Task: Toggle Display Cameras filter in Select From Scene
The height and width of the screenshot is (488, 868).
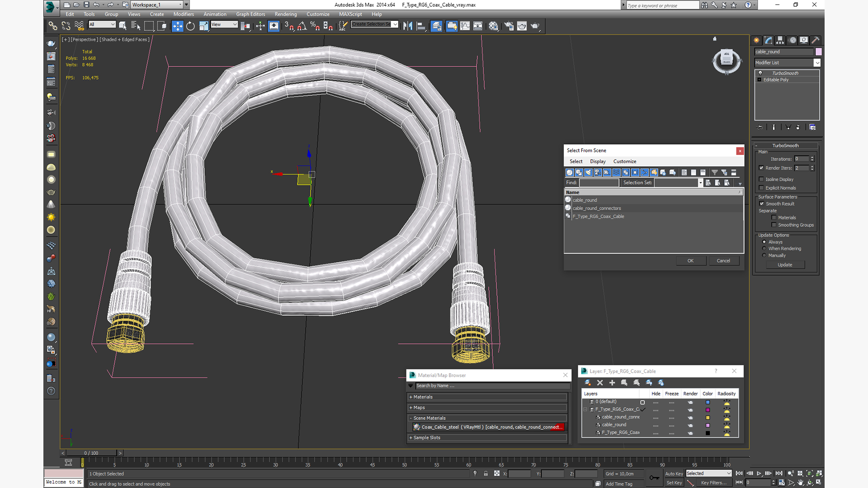Action: 598,173
